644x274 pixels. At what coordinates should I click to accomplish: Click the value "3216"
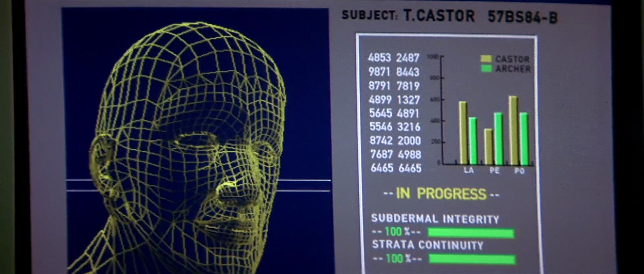click(x=409, y=127)
